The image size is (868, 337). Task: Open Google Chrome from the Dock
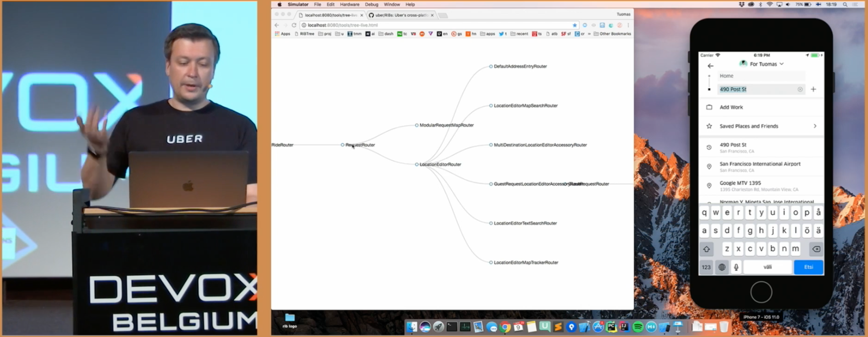505,327
